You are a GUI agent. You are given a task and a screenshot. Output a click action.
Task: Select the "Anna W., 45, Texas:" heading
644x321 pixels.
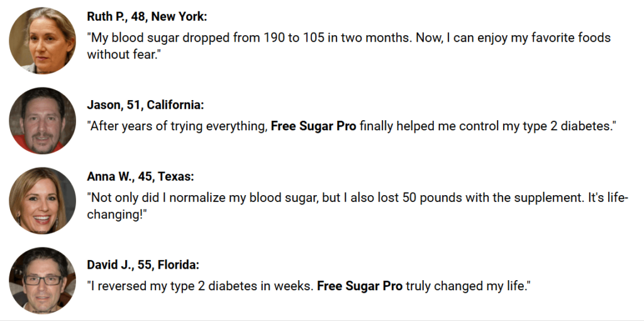[140, 177]
